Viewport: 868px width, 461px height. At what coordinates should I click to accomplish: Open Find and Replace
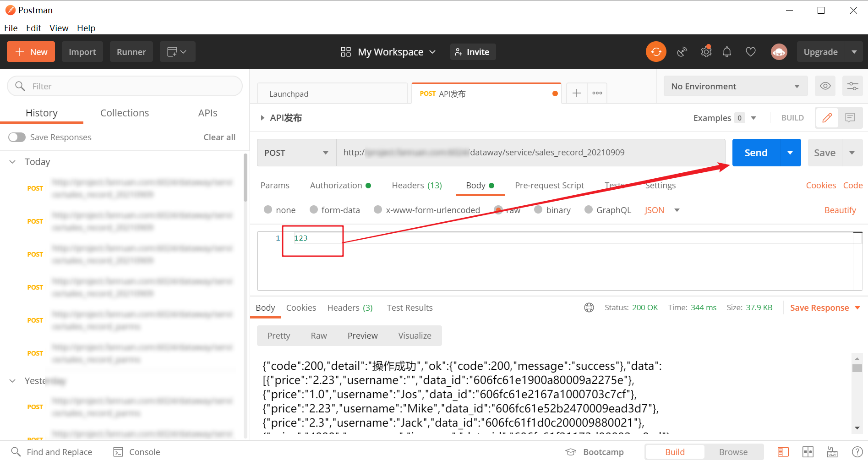(x=51, y=452)
